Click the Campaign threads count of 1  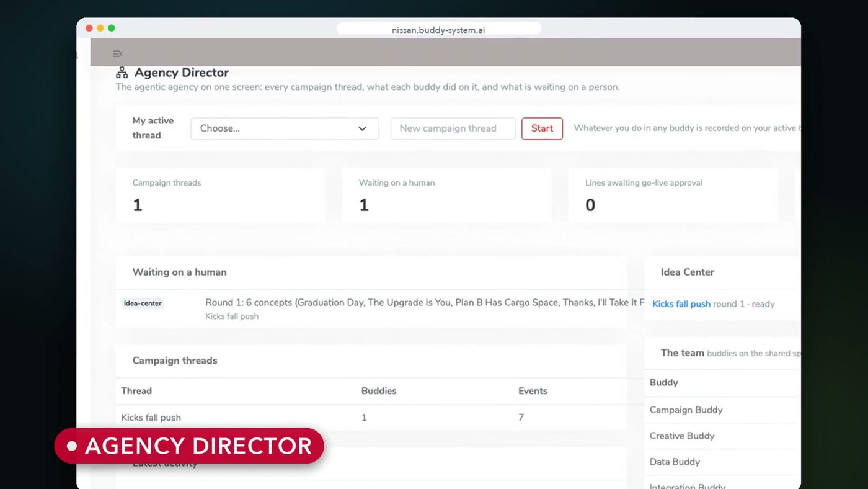(138, 205)
